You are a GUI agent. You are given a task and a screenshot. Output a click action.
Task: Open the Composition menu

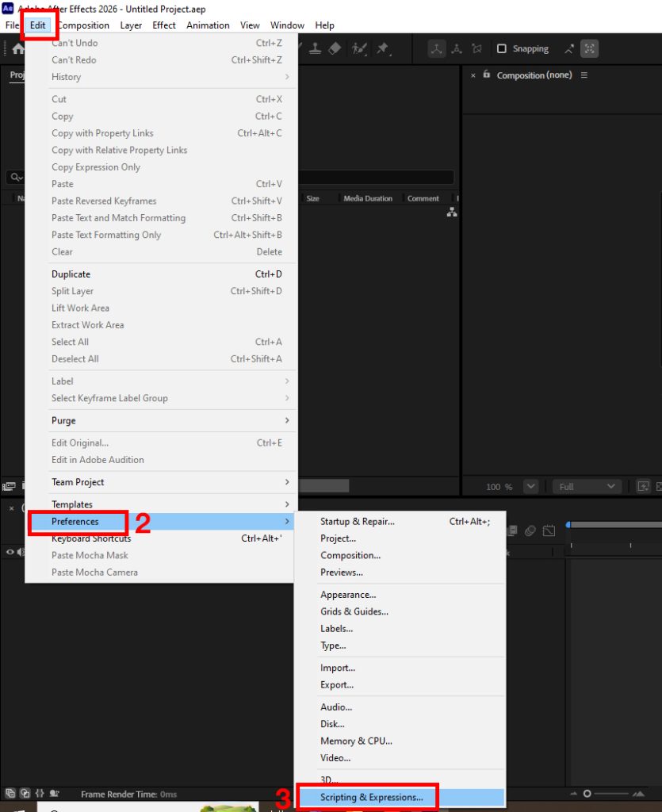pyautogui.click(x=83, y=25)
